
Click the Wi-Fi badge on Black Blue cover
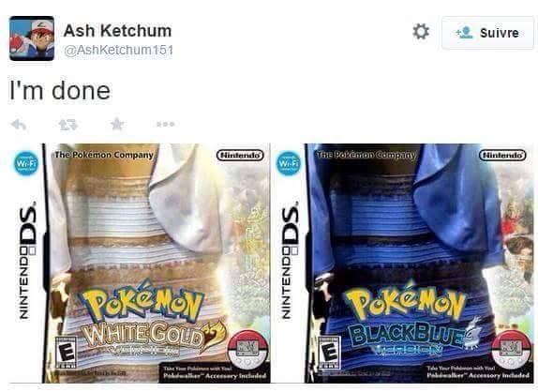coord(289,163)
